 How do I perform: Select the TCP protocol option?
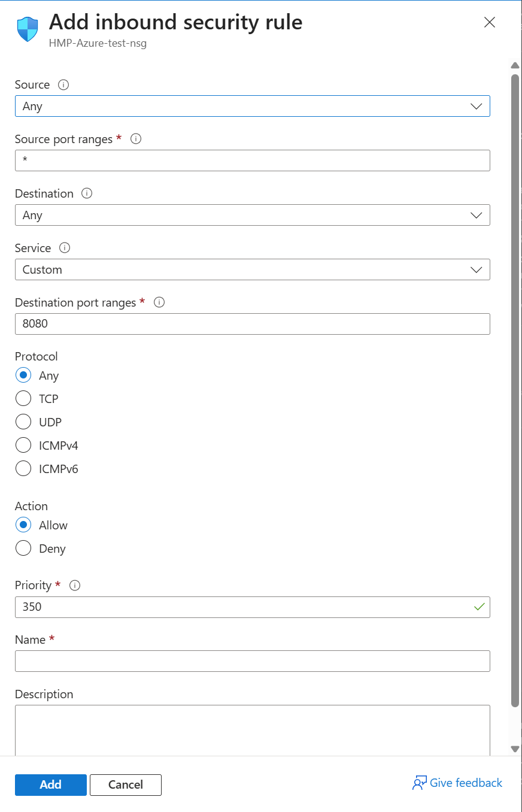coord(23,398)
